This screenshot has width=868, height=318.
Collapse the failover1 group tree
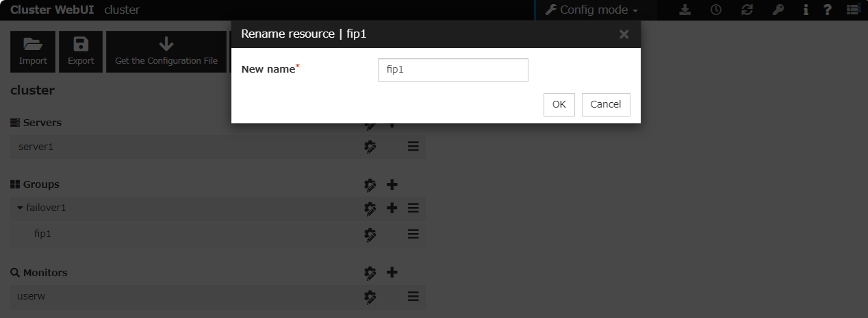[x=20, y=208]
